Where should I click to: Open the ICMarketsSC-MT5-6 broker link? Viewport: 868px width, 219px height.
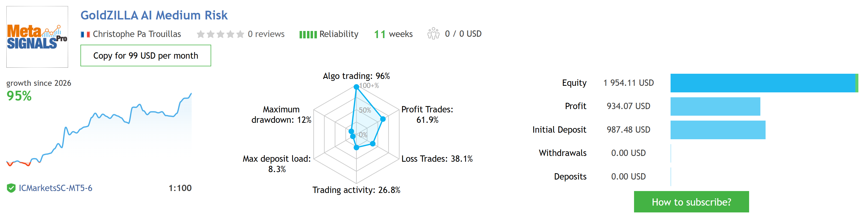click(x=55, y=188)
